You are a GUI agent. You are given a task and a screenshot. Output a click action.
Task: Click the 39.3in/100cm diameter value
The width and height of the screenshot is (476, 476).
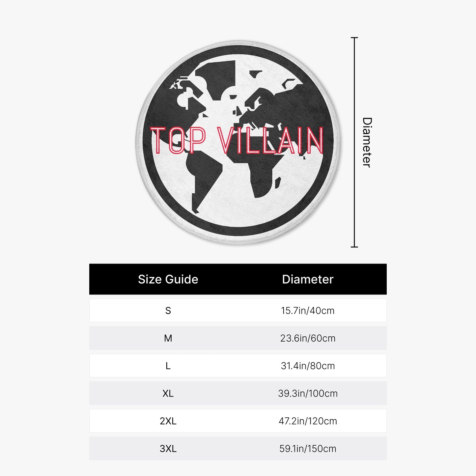tap(308, 394)
